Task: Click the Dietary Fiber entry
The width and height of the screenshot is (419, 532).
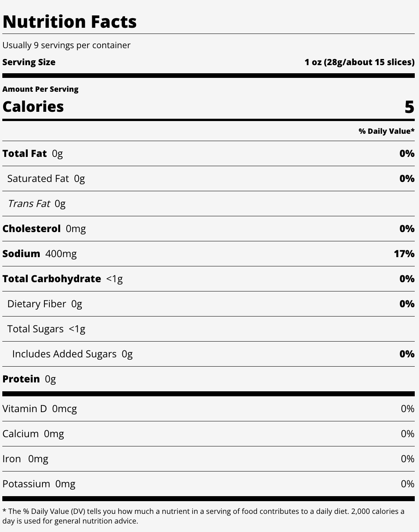Action: click(x=45, y=304)
